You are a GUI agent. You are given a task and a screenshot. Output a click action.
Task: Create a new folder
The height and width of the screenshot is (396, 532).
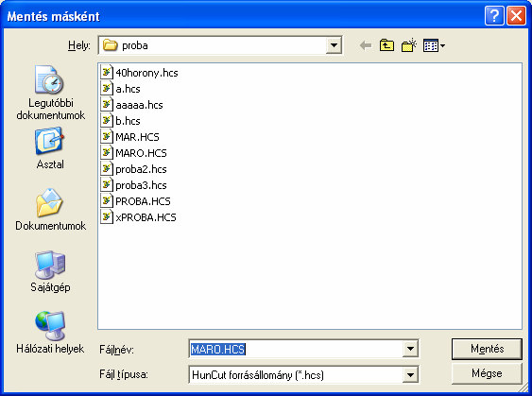[409, 45]
